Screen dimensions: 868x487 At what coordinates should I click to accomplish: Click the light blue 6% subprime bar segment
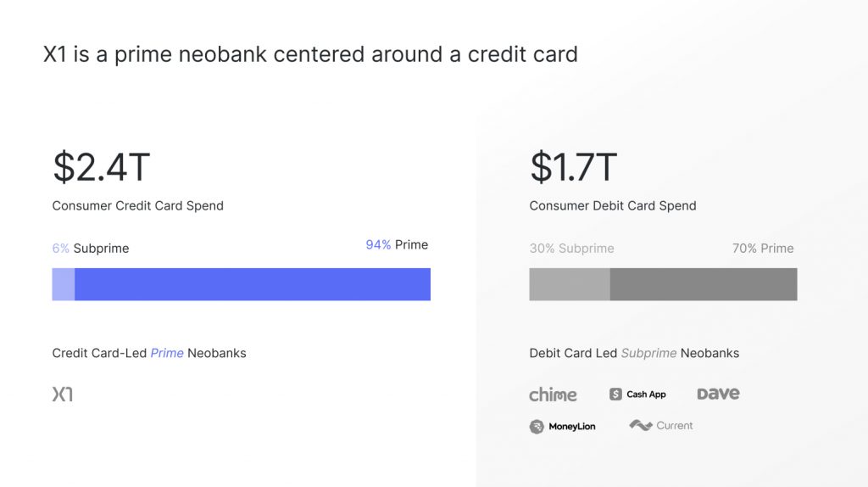coord(63,284)
